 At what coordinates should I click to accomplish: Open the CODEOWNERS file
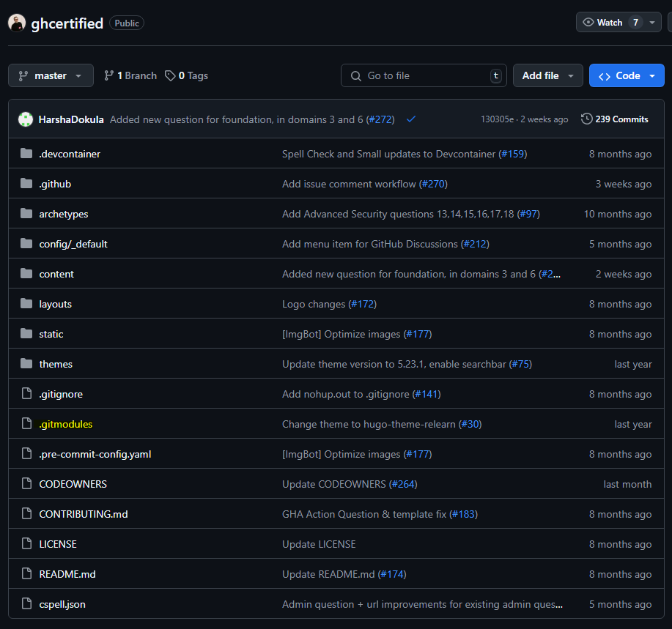73,484
